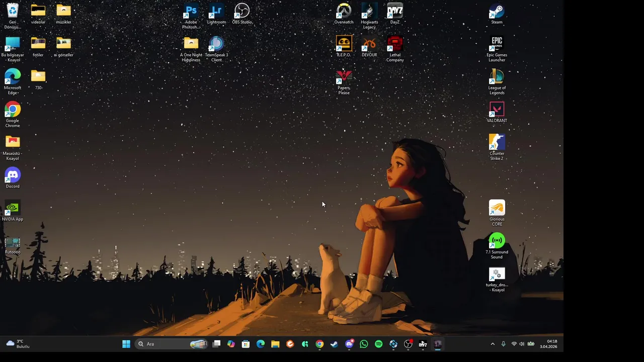Select A One Night Happiness folder
Viewport: 644px width, 362px height.
coord(191,49)
